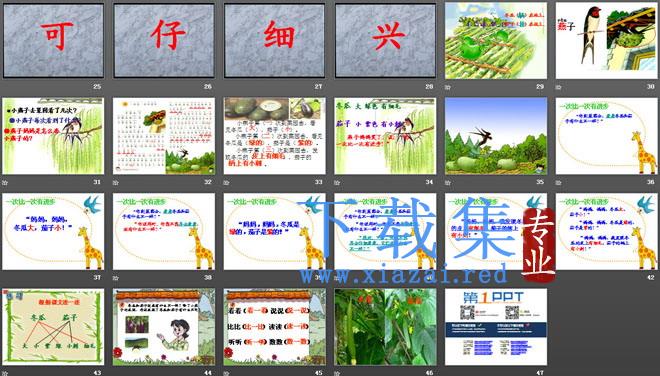
Task: Select slide 35 with swallow flying over forest
Action: point(496,136)
